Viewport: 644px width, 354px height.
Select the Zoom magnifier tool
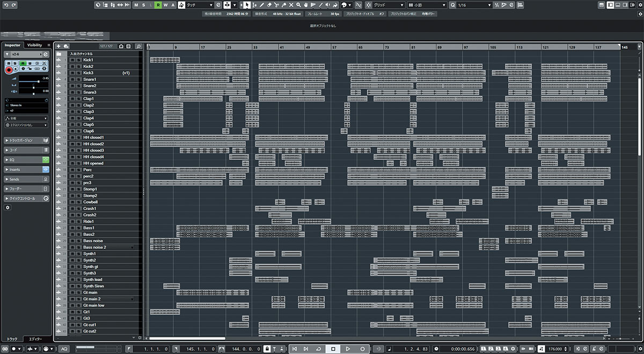[298, 5]
